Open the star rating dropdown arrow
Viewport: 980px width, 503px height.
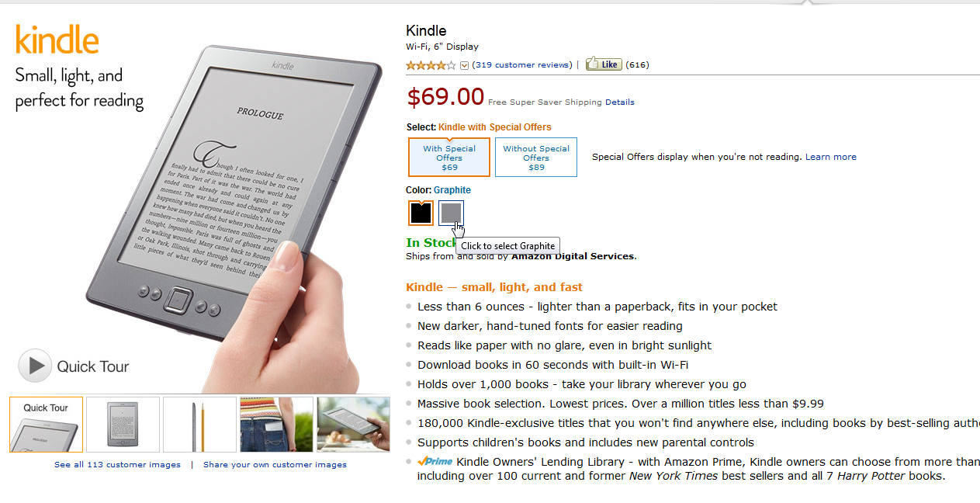tap(464, 65)
